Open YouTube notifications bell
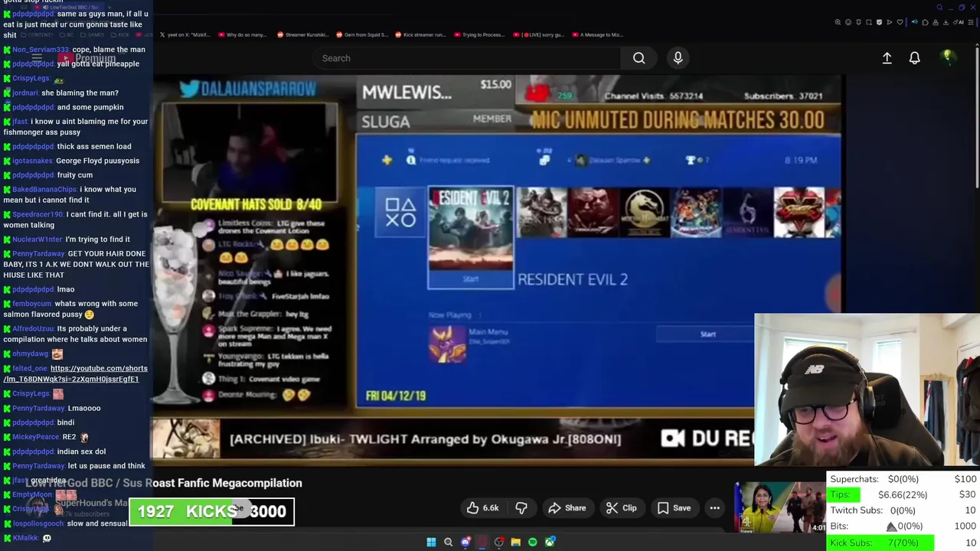 click(x=914, y=58)
